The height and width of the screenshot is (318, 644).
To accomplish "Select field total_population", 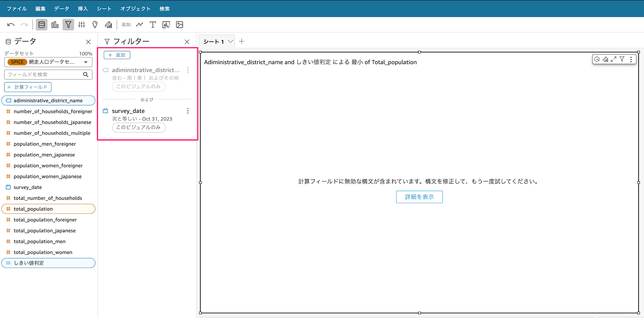I will (48, 209).
